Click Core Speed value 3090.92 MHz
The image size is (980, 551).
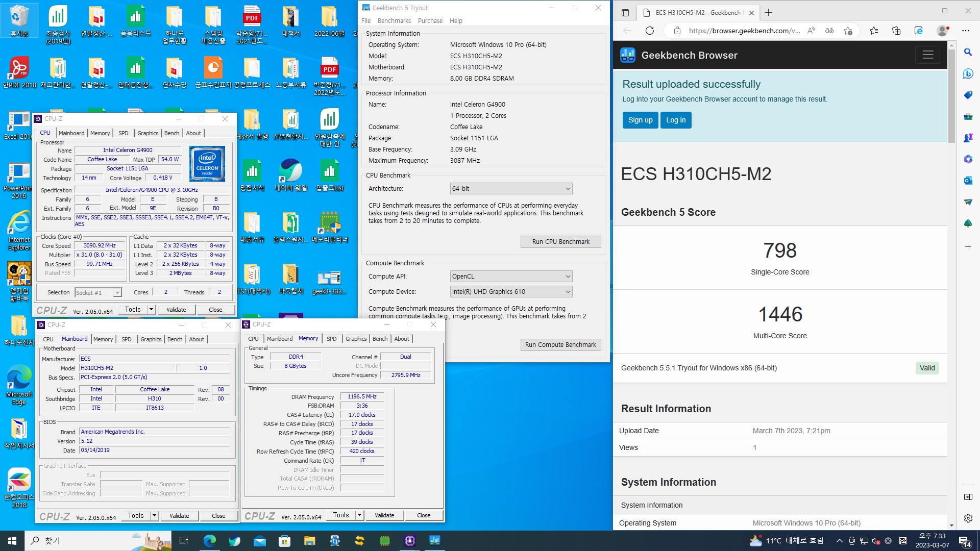click(x=100, y=246)
